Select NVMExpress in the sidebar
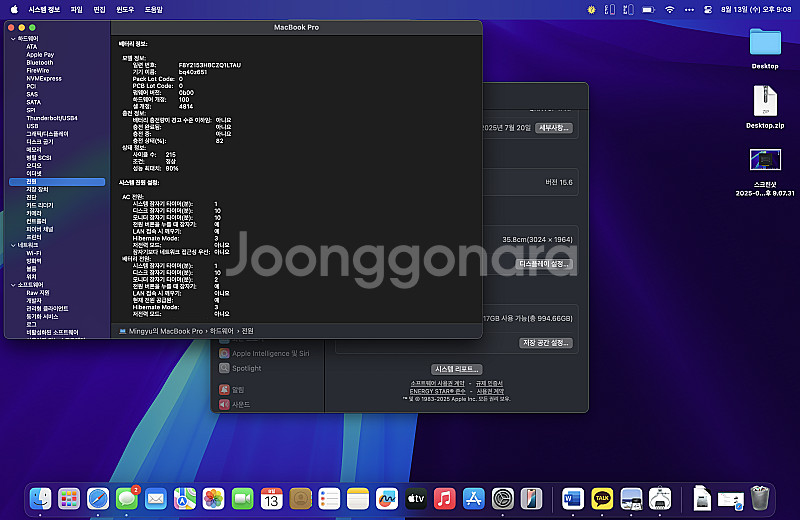The image size is (800, 520). [x=44, y=79]
